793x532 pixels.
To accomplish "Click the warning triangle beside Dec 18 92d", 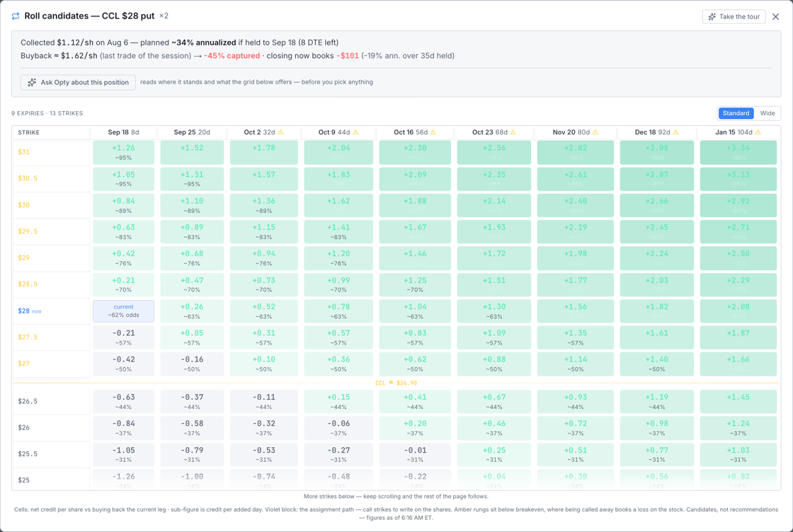I will point(675,132).
